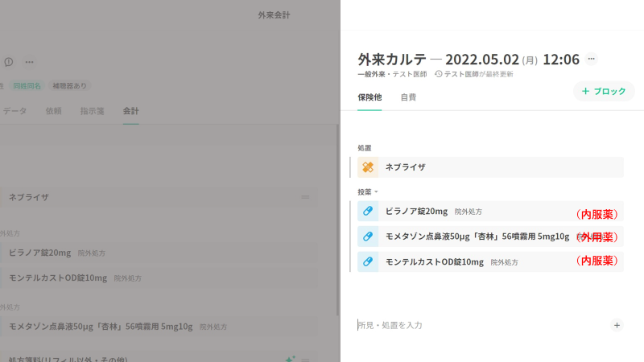The height and width of the screenshot is (362, 644).
Task: Click the history clock icon by テスト医師が最終更新
Action: [439, 74]
